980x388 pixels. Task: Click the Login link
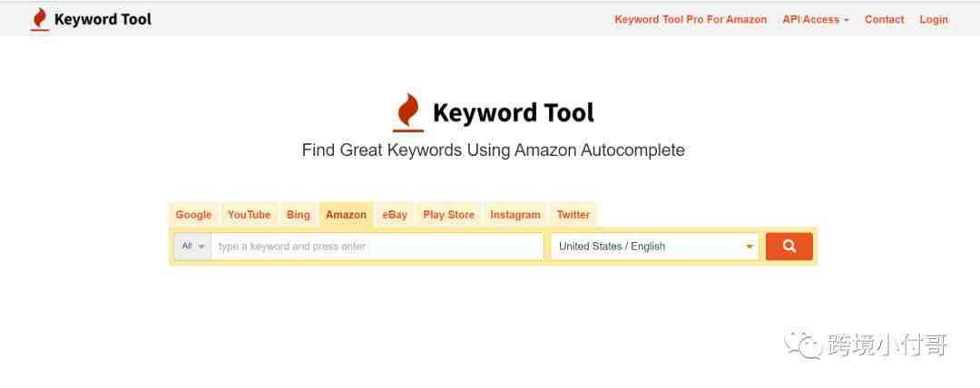click(934, 19)
